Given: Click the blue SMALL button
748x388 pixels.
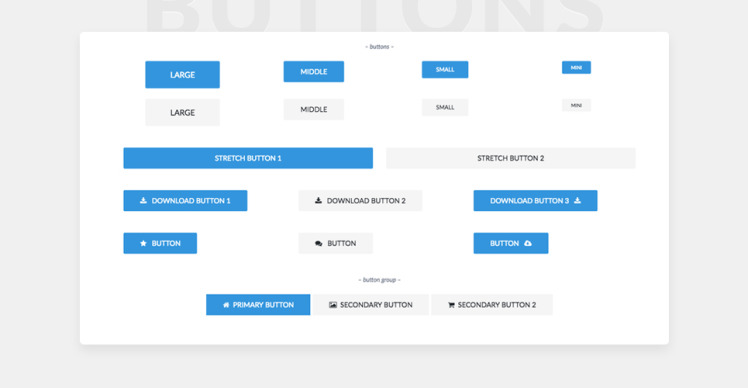Looking at the screenshot, I should (x=445, y=70).
